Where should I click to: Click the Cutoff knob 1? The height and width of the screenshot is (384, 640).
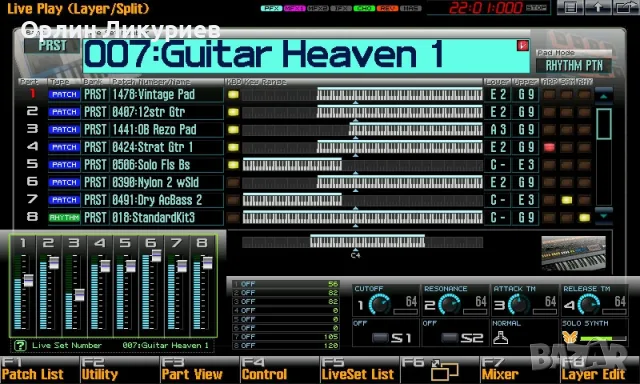click(379, 305)
